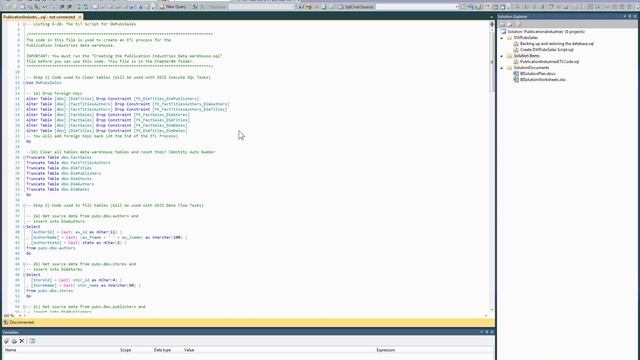Click 'Truncate Table dbo.DimDates' line

(58, 189)
